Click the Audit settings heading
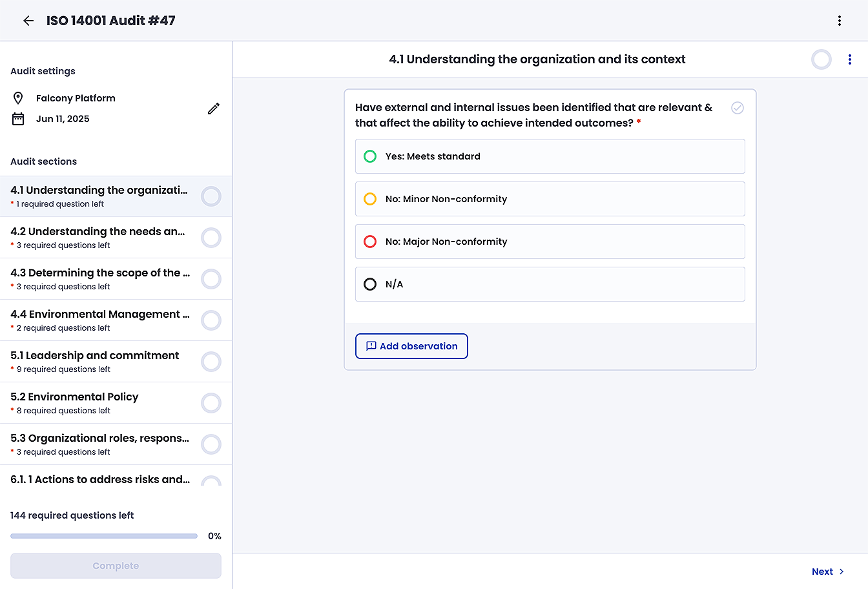This screenshot has height=589, width=868. coord(43,71)
